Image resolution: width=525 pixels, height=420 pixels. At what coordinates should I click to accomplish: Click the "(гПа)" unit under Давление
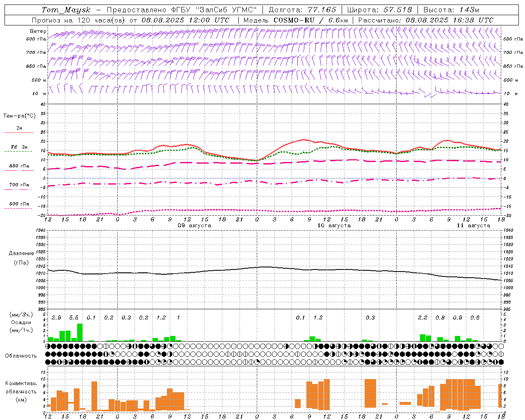(21, 263)
